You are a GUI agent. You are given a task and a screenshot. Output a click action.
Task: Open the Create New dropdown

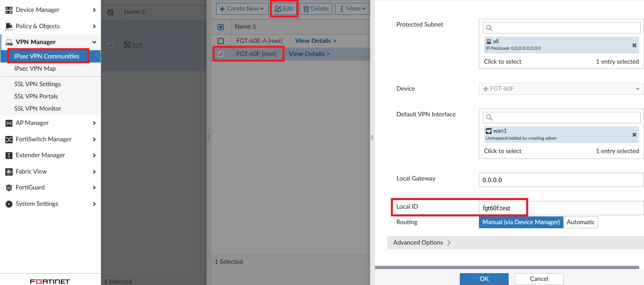[x=242, y=9]
